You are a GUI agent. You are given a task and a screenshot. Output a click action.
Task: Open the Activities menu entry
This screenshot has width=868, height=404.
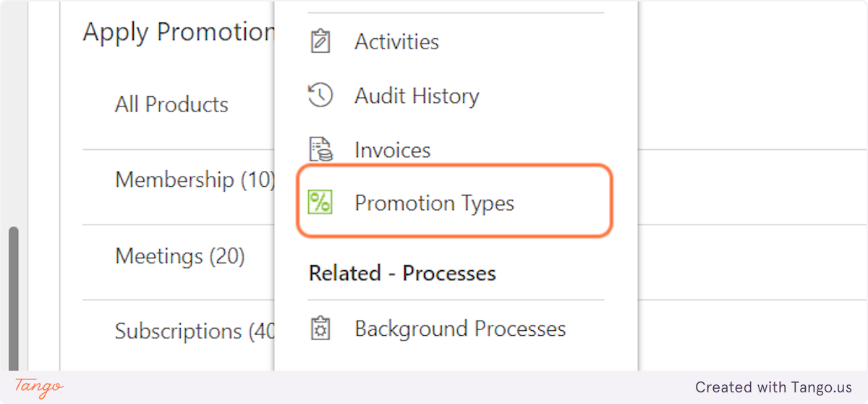(x=396, y=41)
